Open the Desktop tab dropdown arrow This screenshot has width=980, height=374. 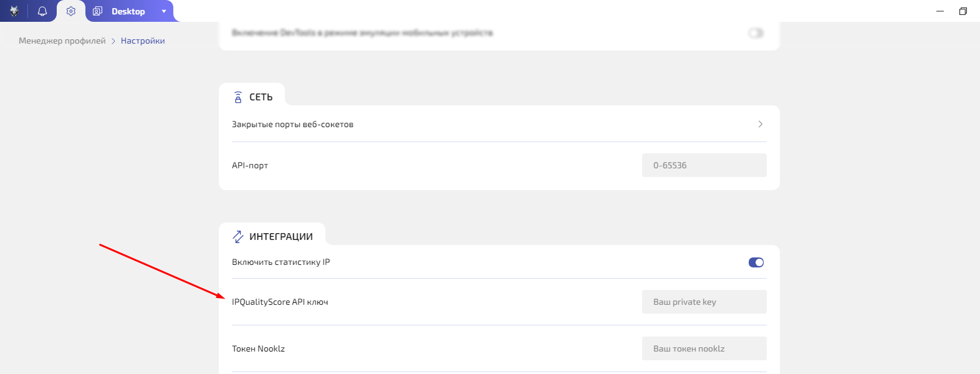pyautogui.click(x=164, y=11)
